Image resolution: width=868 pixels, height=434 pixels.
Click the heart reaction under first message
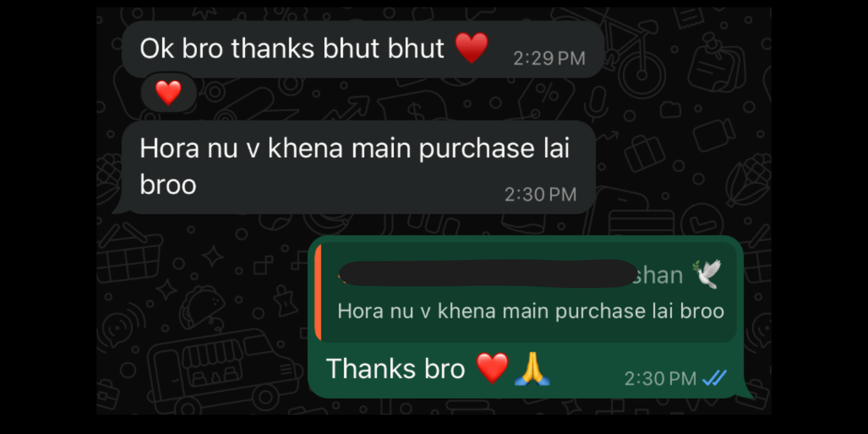[x=168, y=93]
